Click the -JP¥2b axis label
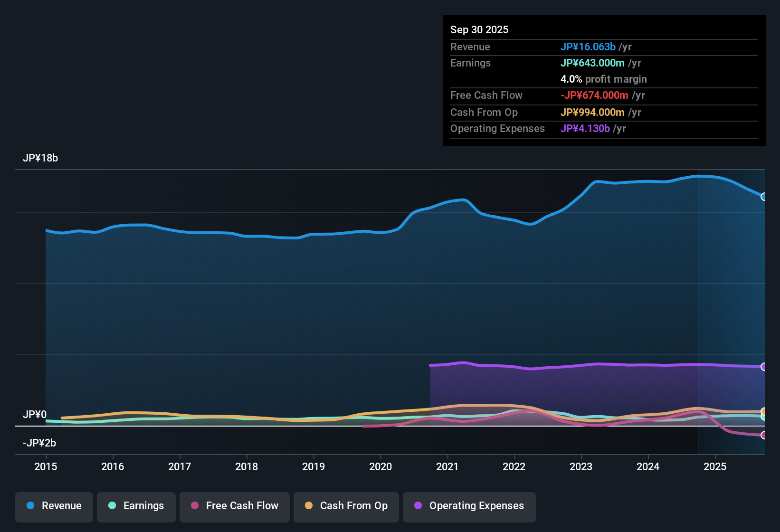The height and width of the screenshot is (532, 780). 38,442
